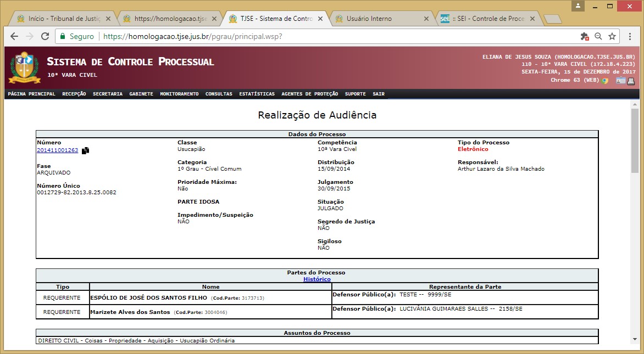Open process number 201411001263 link

[57, 150]
